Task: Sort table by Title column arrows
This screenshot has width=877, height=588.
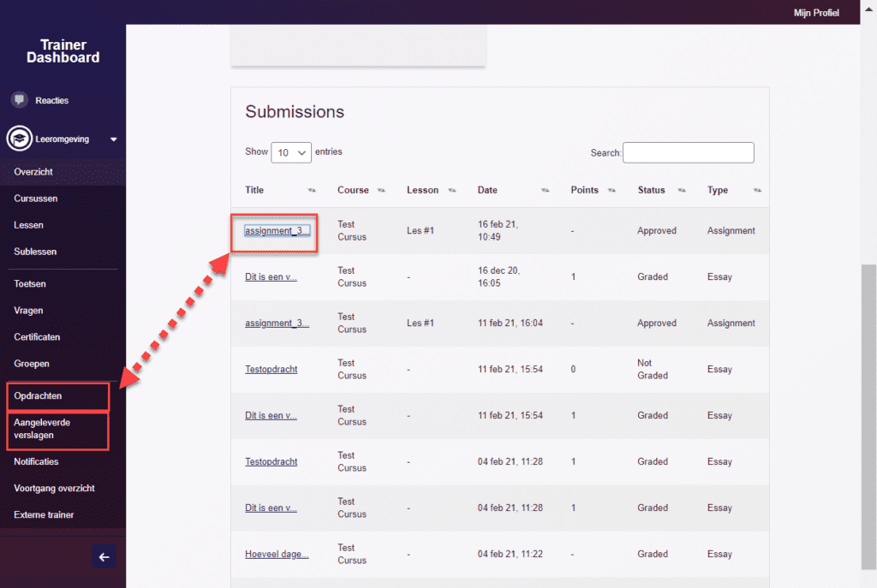Action: pyautogui.click(x=312, y=191)
